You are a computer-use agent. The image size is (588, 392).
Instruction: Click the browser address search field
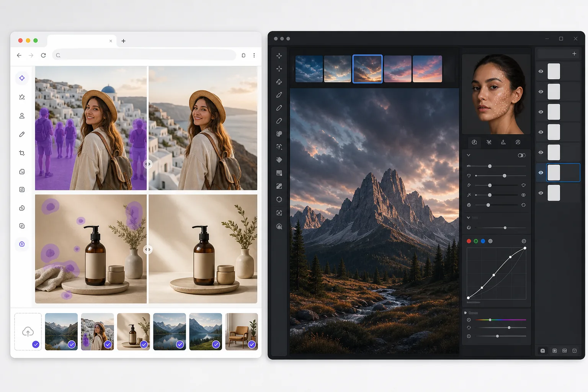pos(144,55)
